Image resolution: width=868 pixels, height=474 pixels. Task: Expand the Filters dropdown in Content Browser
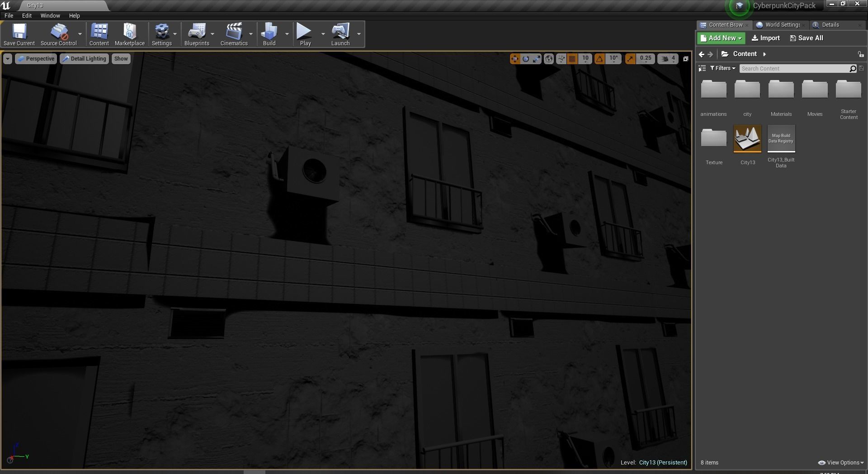[722, 68]
